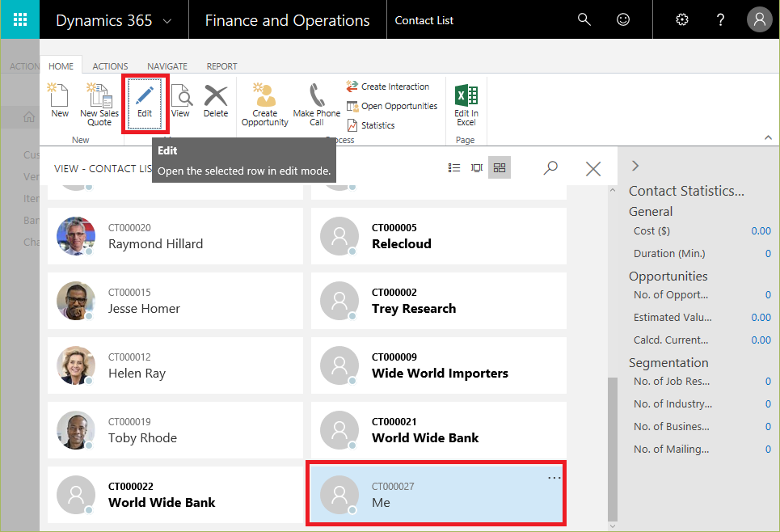Screen dimensions: 780x532
Task: Select the Me contact CT000027
Action: pyautogui.click(x=436, y=494)
